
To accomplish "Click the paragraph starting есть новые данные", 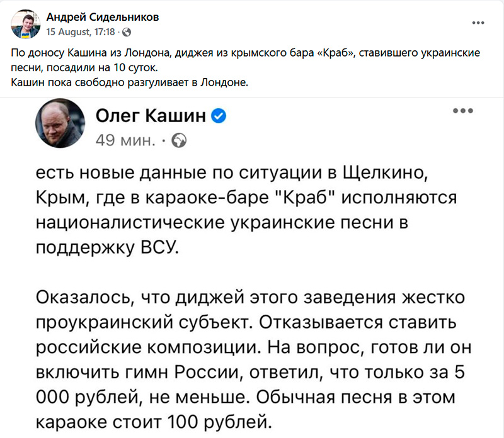I will (x=244, y=206).
